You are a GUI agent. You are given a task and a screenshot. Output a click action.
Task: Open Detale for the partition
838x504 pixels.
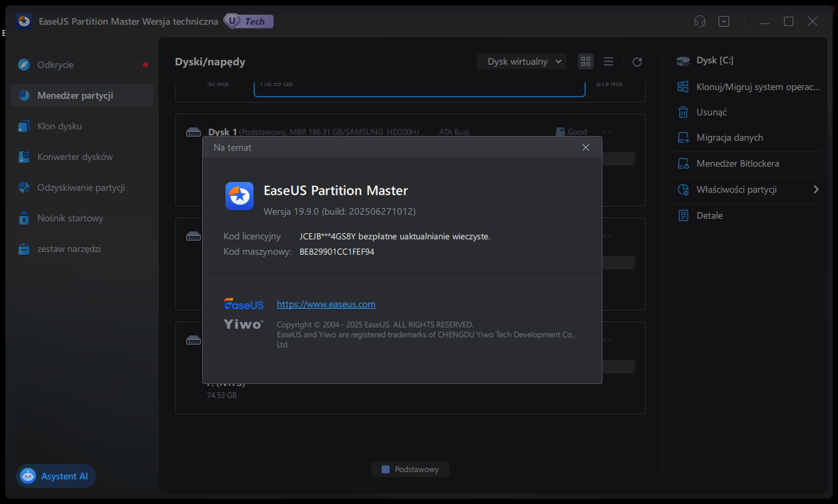tap(749, 215)
